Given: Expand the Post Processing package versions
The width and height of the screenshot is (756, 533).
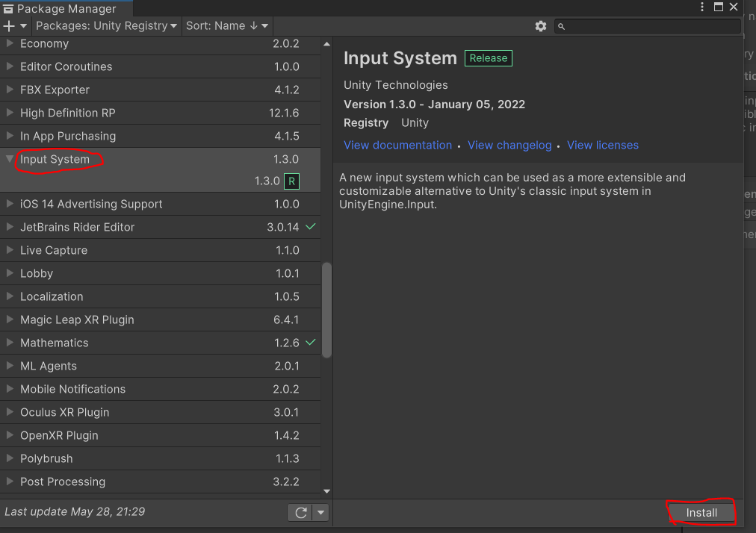Looking at the screenshot, I should pos(9,481).
